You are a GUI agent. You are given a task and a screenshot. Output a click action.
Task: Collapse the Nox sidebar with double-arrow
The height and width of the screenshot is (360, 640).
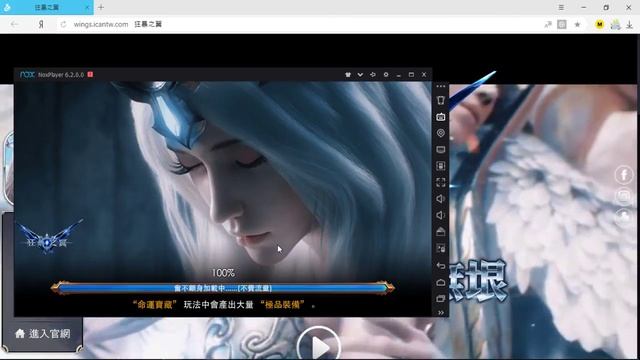coord(441,313)
